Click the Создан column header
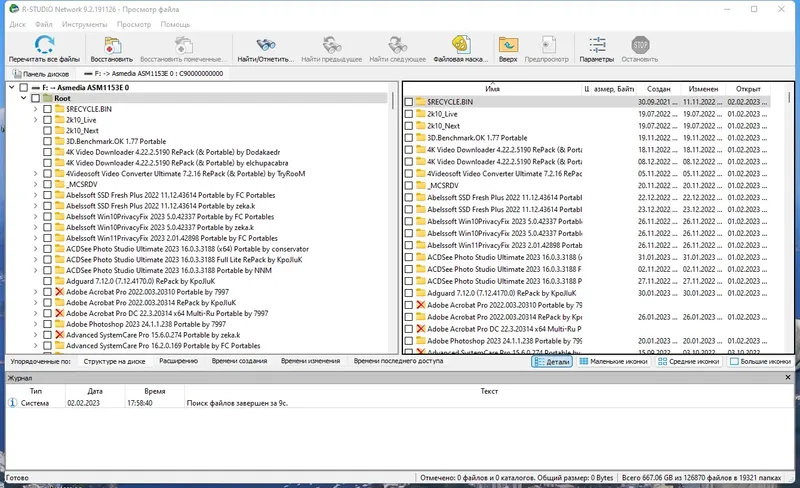This screenshot has width=800, height=488. coord(658,89)
